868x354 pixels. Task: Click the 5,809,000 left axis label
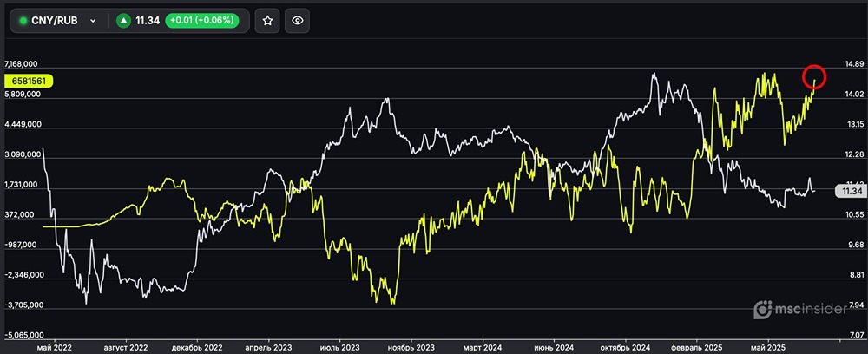(23, 94)
